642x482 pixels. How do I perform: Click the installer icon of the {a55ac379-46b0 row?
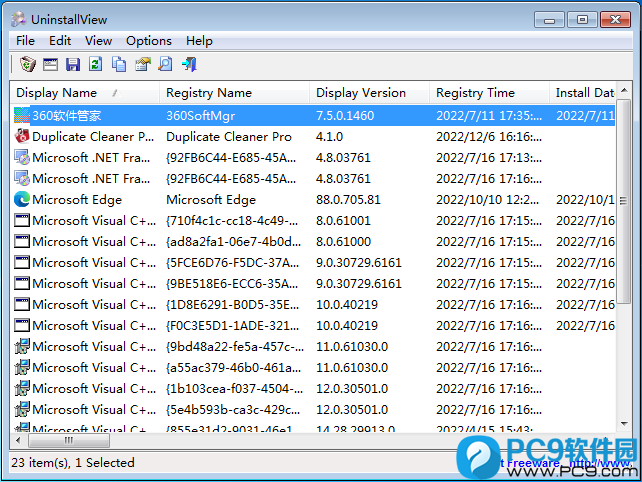pyautogui.click(x=22, y=367)
